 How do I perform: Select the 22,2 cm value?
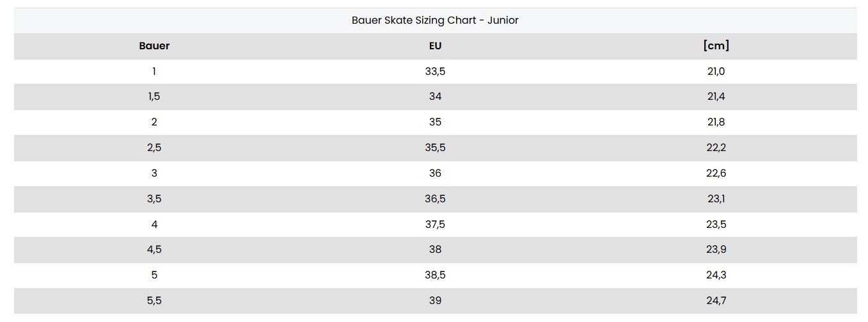coord(716,148)
